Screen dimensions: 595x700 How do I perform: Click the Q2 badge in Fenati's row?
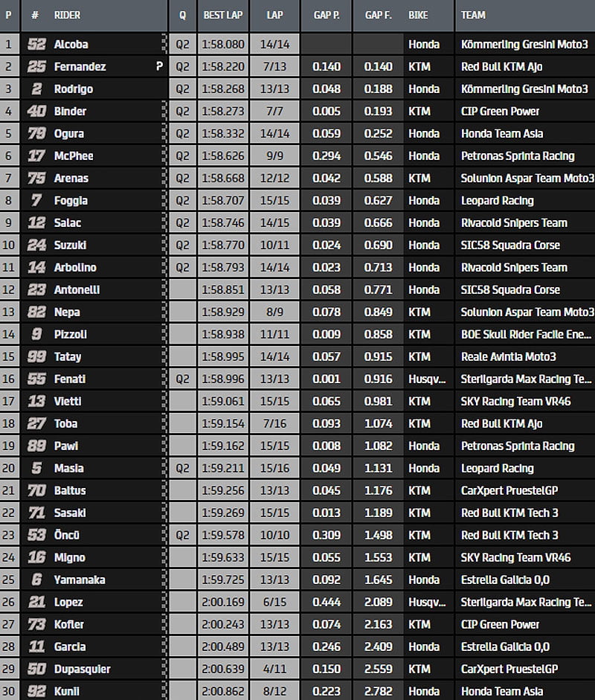(x=182, y=379)
